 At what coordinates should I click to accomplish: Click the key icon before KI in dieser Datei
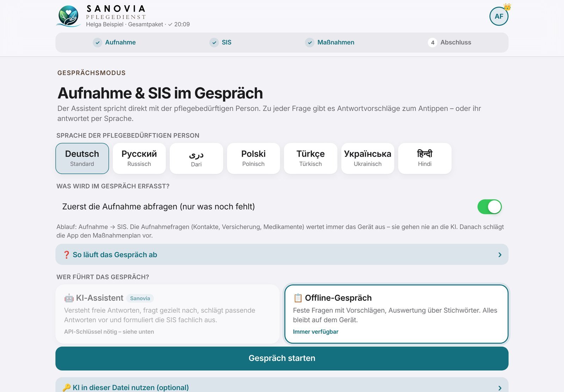coord(67,388)
